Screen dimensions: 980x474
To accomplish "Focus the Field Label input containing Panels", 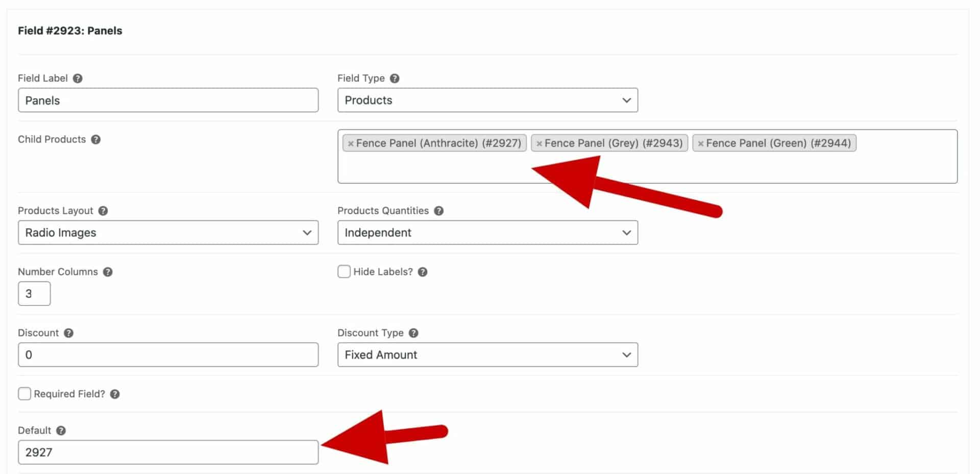I will [168, 100].
